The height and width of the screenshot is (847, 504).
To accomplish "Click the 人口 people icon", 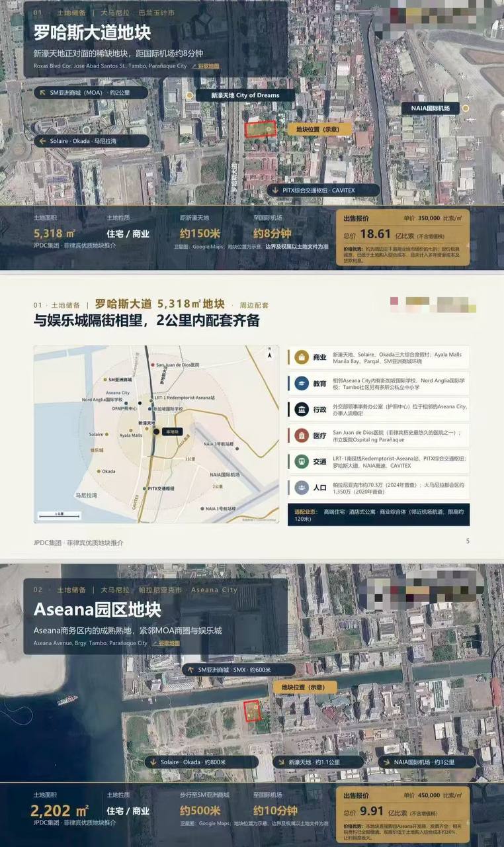I will pos(301,488).
